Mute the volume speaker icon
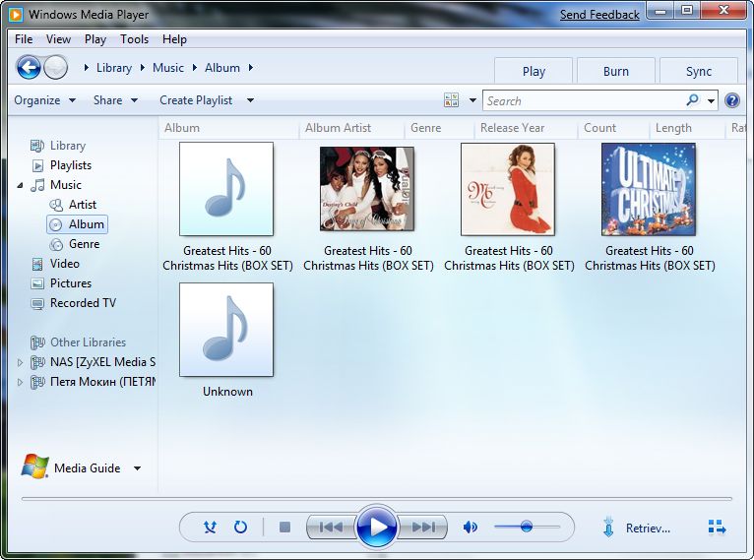This screenshot has width=754, height=560. pyautogui.click(x=471, y=528)
